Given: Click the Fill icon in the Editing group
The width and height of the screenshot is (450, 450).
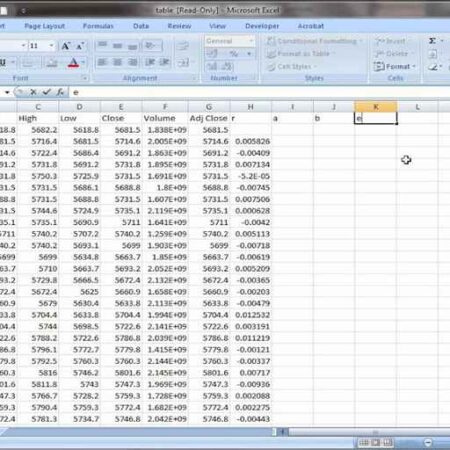Looking at the screenshot, I should pos(432,54).
